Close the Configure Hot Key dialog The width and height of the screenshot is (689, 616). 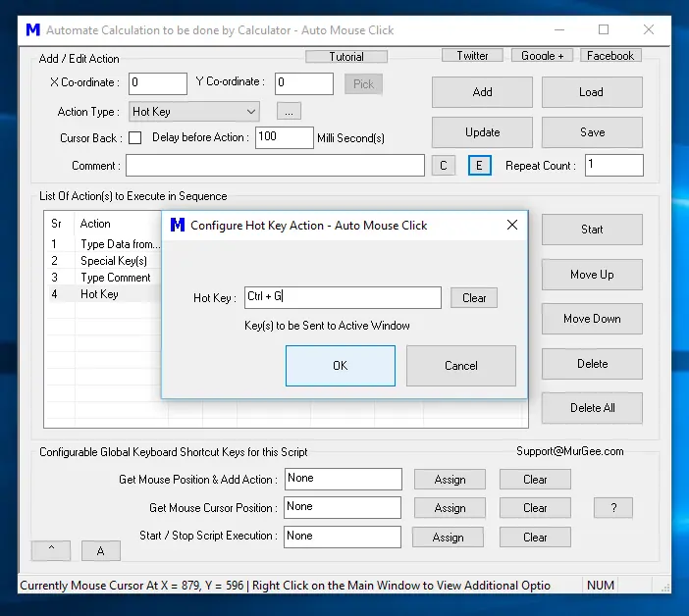point(511,225)
